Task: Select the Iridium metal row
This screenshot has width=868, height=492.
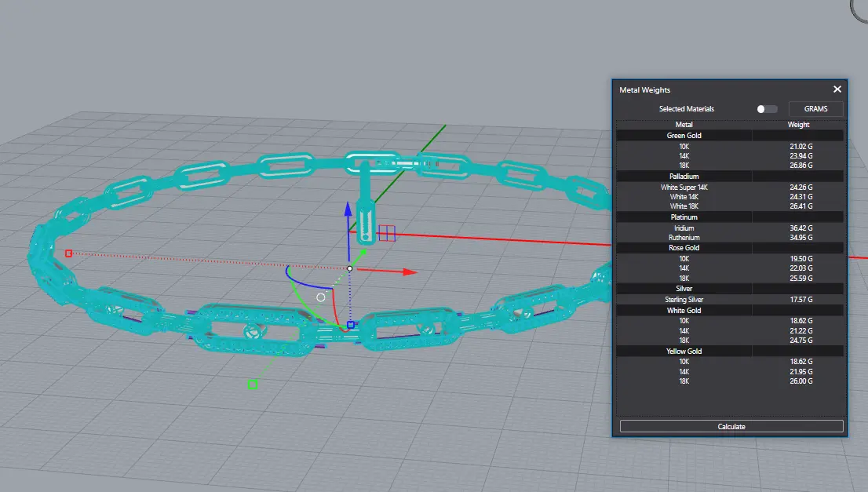Action: pos(730,228)
